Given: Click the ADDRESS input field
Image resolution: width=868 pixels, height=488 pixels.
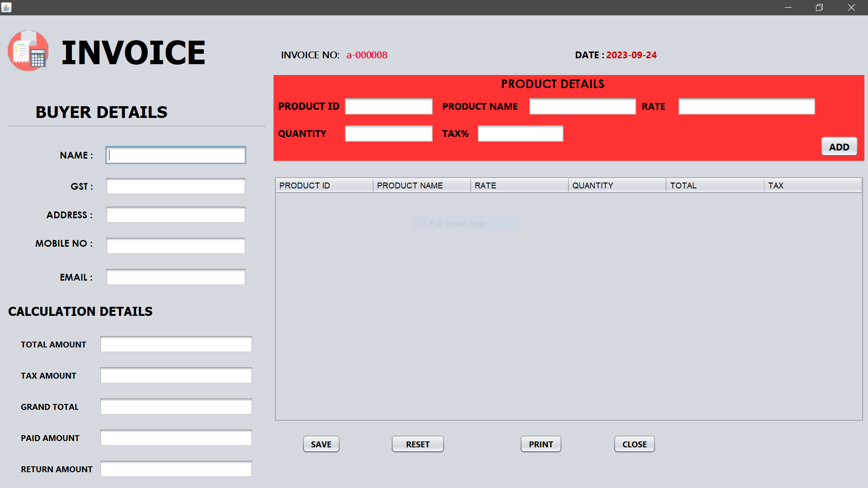Looking at the screenshot, I should [175, 215].
